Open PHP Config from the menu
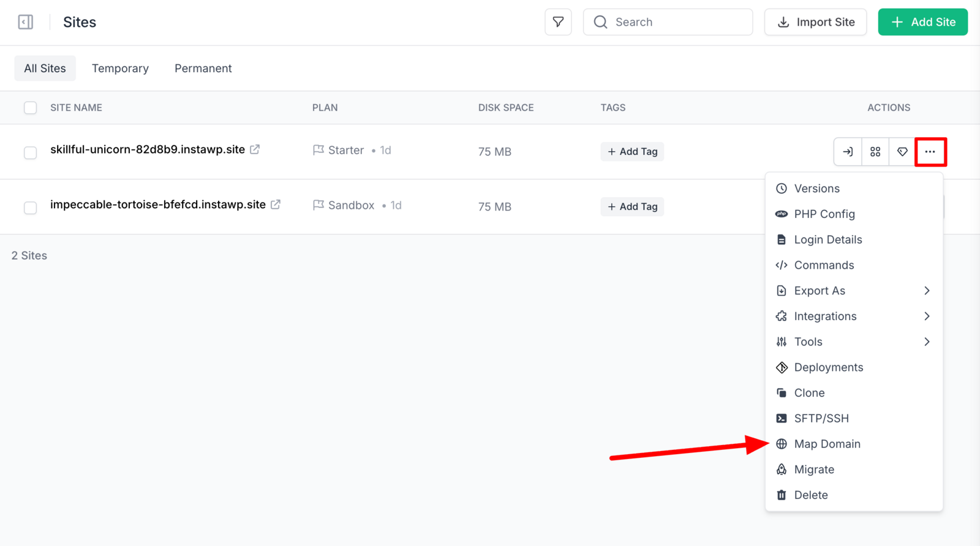Viewport: 980px width, 546px height. pyautogui.click(x=854, y=214)
